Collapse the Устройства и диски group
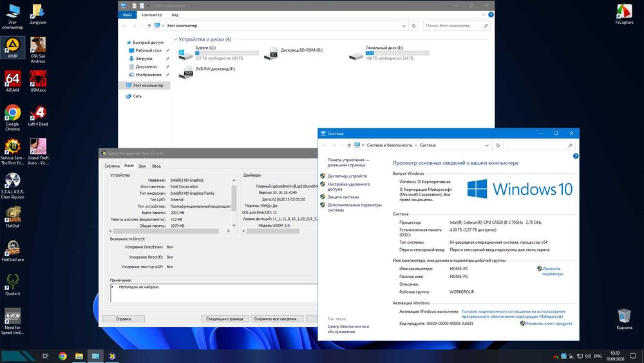The width and height of the screenshot is (644, 363). 176,39
